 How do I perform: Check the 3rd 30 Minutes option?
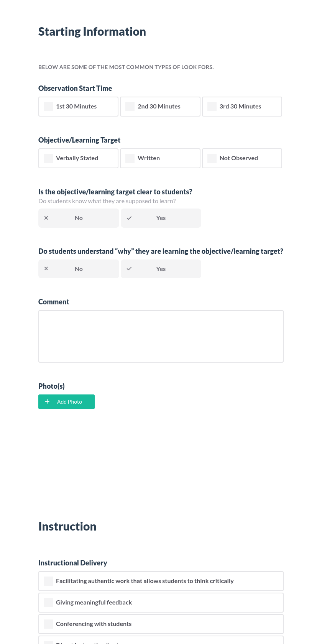click(x=212, y=106)
